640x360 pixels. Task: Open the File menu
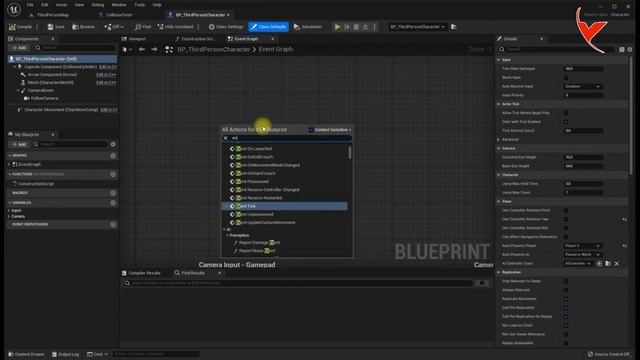point(30,5)
